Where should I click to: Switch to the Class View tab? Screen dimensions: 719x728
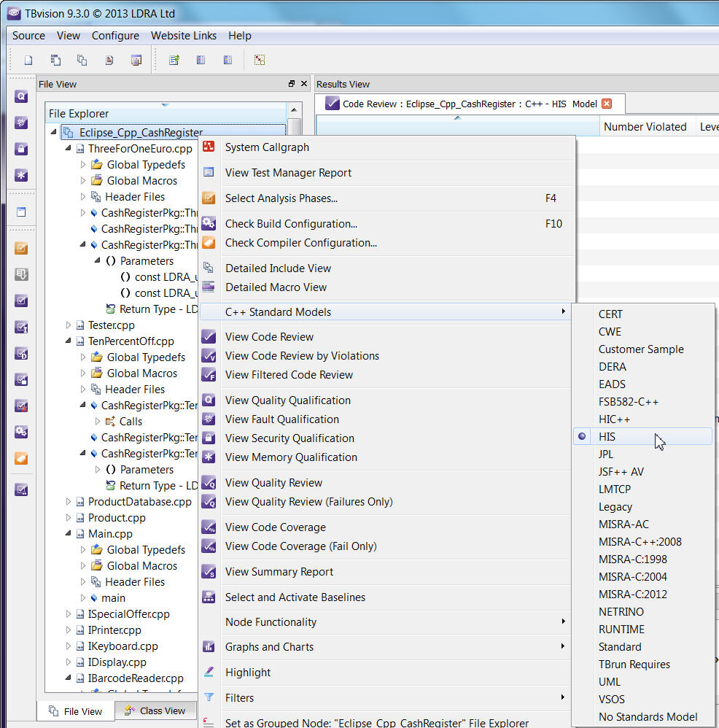tap(154, 710)
